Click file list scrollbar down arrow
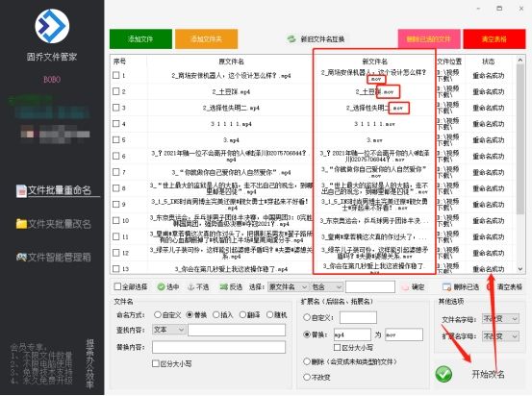 [x=520, y=269]
